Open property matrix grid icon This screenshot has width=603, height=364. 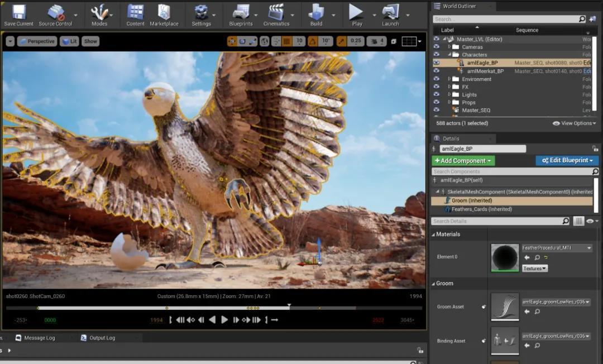(578, 221)
